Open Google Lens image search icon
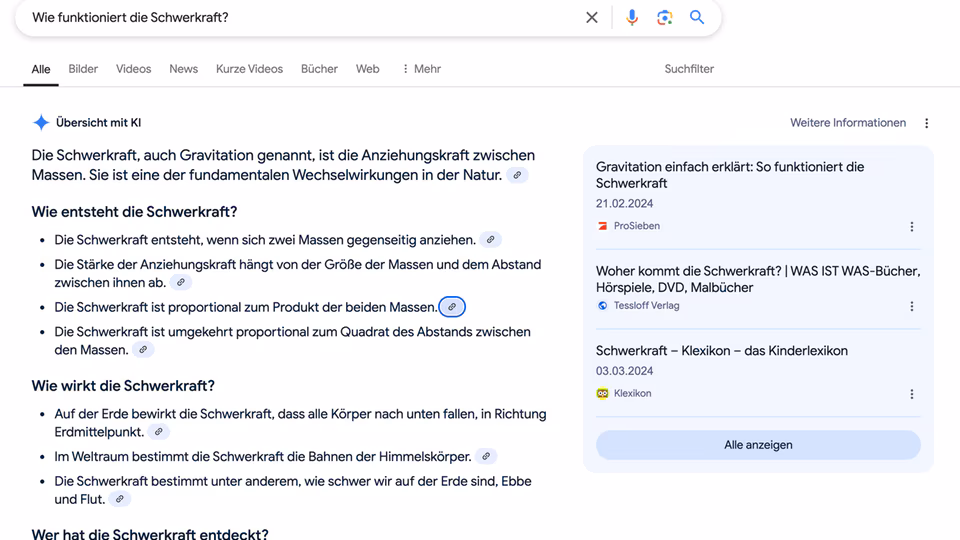The height and width of the screenshot is (540, 960). [x=664, y=17]
